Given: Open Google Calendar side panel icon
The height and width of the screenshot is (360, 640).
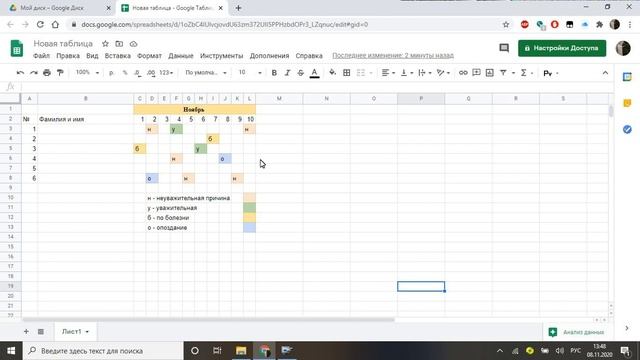Looking at the screenshot, I should [x=627, y=77].
